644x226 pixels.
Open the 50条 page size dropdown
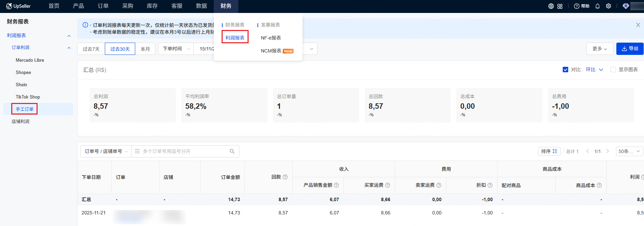(629, 151)
